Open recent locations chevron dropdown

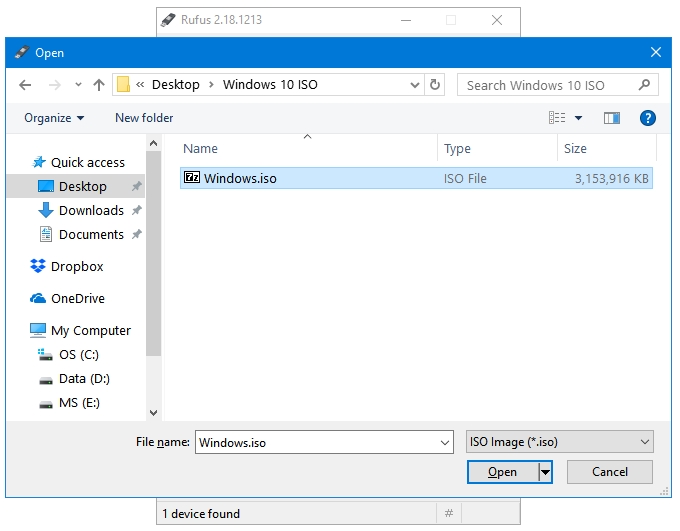(x=78, y=85)
